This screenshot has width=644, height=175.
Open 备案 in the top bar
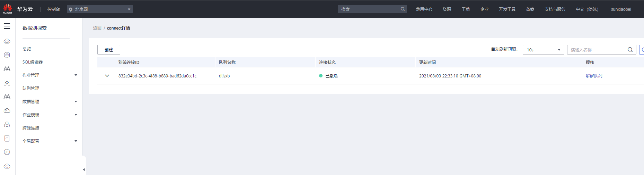530,9
